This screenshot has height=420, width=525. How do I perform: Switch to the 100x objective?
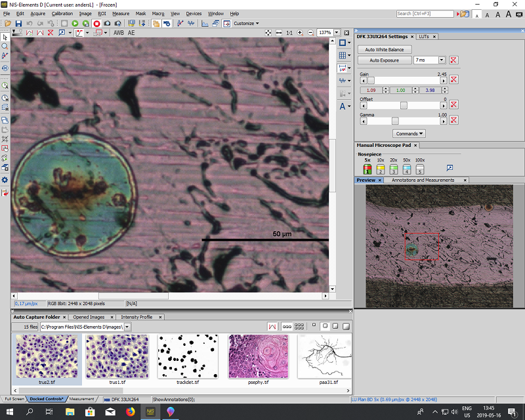coord(420,169)
